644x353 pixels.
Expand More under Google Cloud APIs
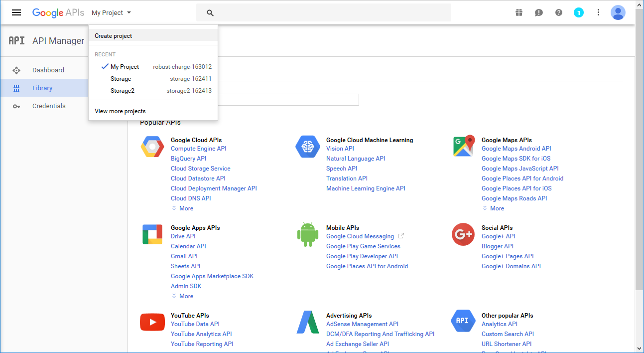pos(186,208)
